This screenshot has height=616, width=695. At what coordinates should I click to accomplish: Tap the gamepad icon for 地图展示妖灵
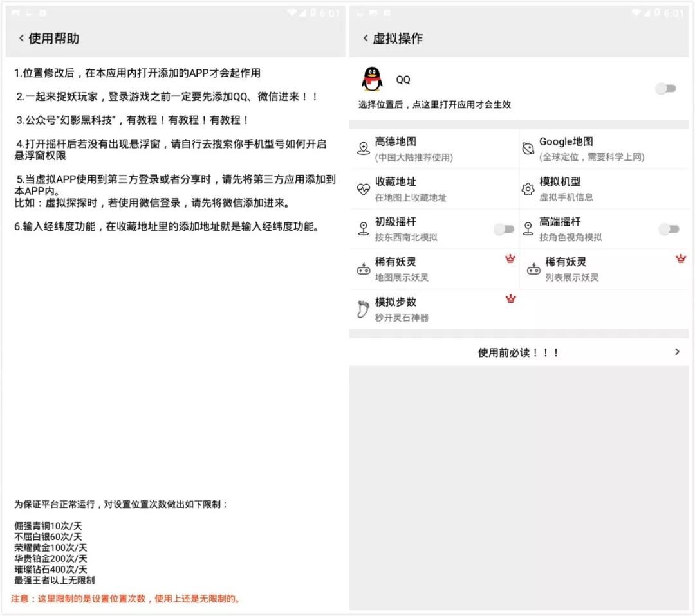click(364, 269)
